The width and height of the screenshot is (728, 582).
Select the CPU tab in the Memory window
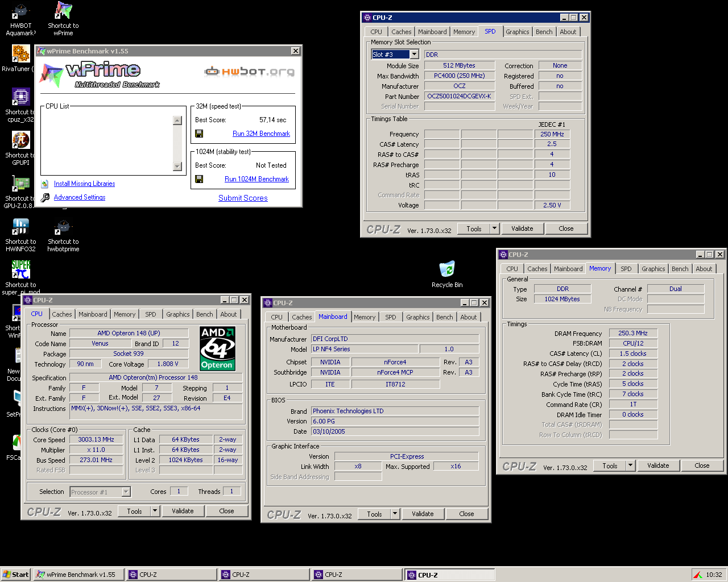[x=512, y=269]
